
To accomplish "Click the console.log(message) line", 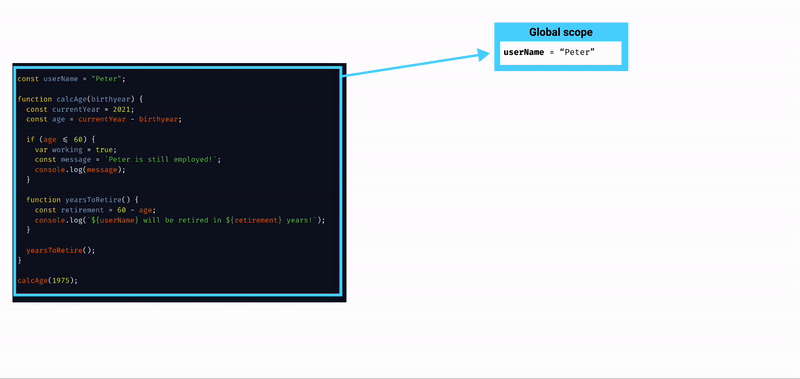I will pos(80,169).
